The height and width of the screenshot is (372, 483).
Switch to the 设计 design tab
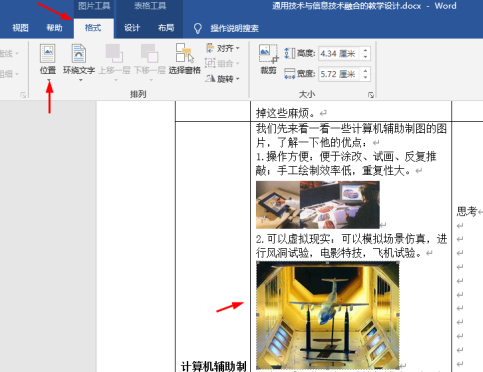(132, 28)
